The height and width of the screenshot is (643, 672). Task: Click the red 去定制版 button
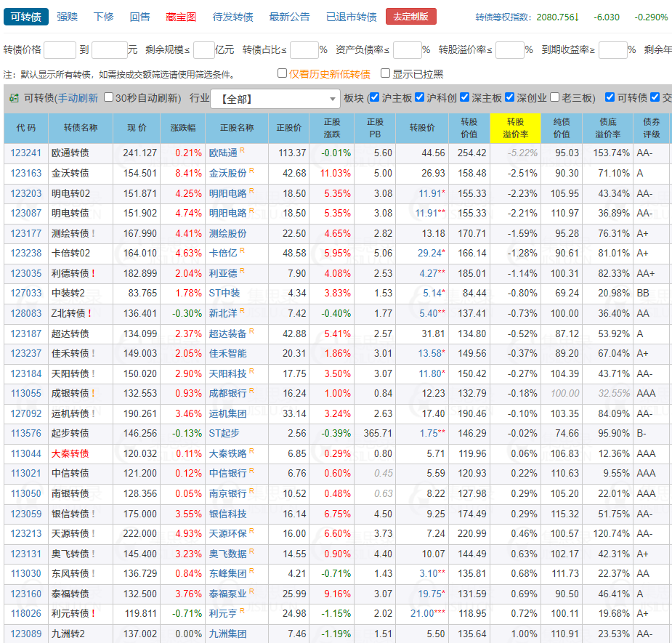click(x=411, y=17)
